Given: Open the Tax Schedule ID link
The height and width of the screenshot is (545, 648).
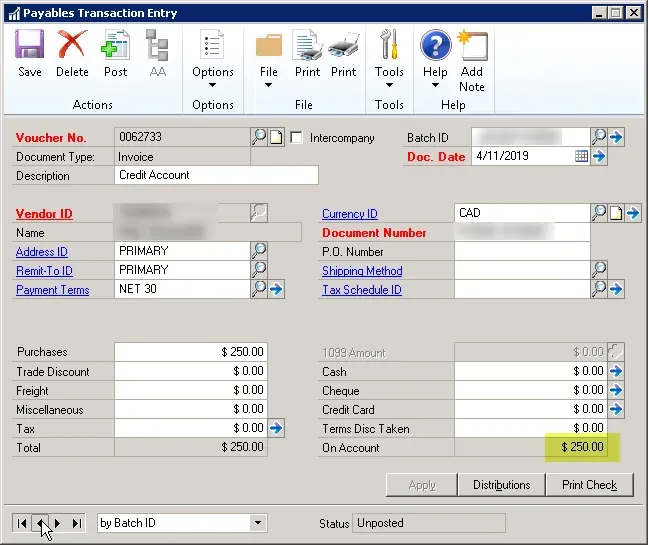Looking at the screenshot, I should pos(361,290).
